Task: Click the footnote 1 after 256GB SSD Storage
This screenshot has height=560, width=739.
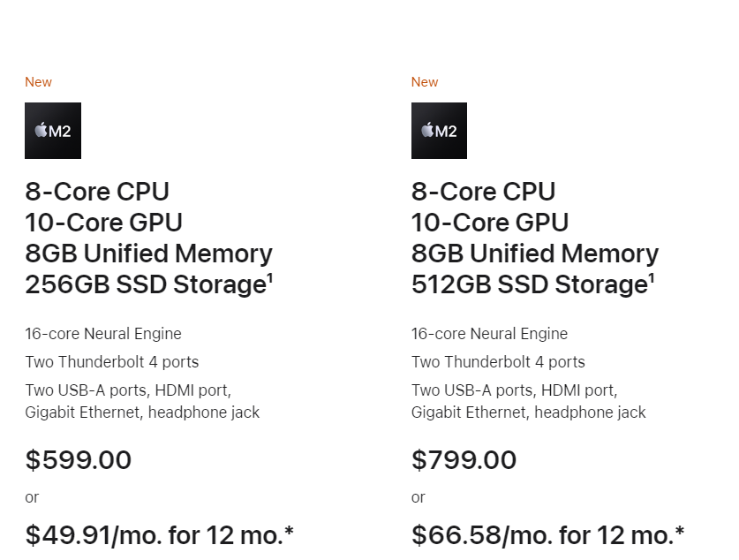Action: (x=269, y=277)
